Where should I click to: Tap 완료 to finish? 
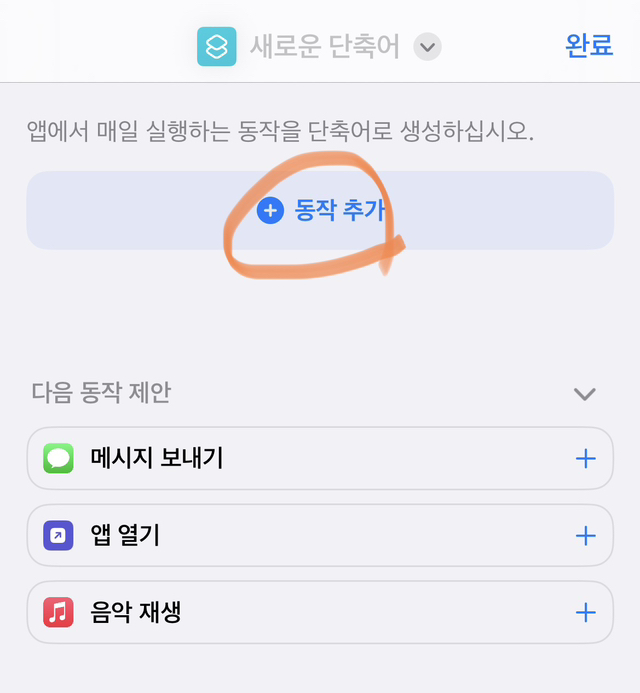tap(589, 45)
